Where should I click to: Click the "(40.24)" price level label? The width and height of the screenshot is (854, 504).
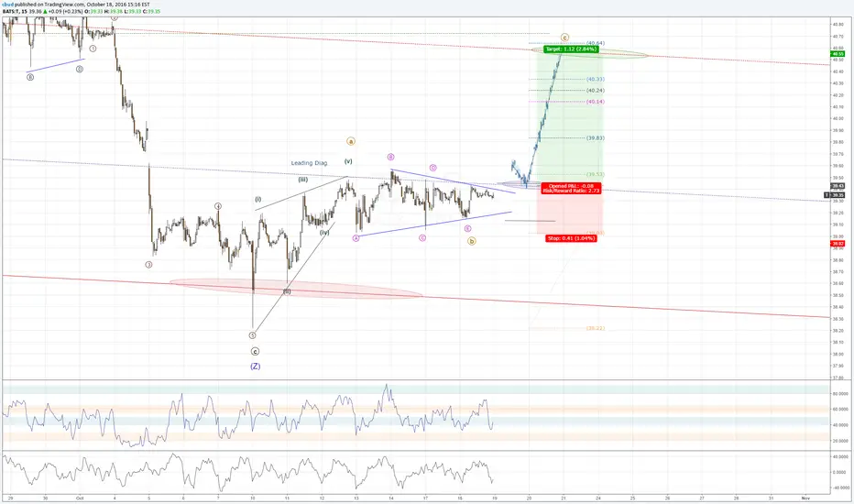click(x=596, y=91)
